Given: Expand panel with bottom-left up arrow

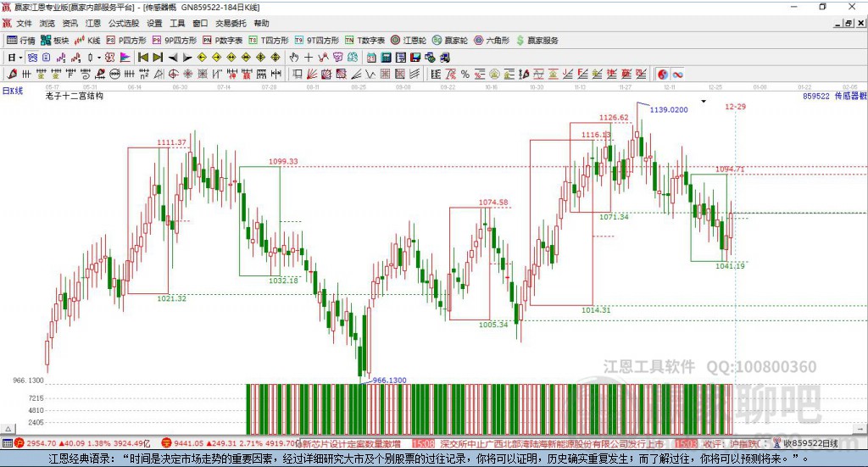Looking at the screenshot, I should [8, 429].
